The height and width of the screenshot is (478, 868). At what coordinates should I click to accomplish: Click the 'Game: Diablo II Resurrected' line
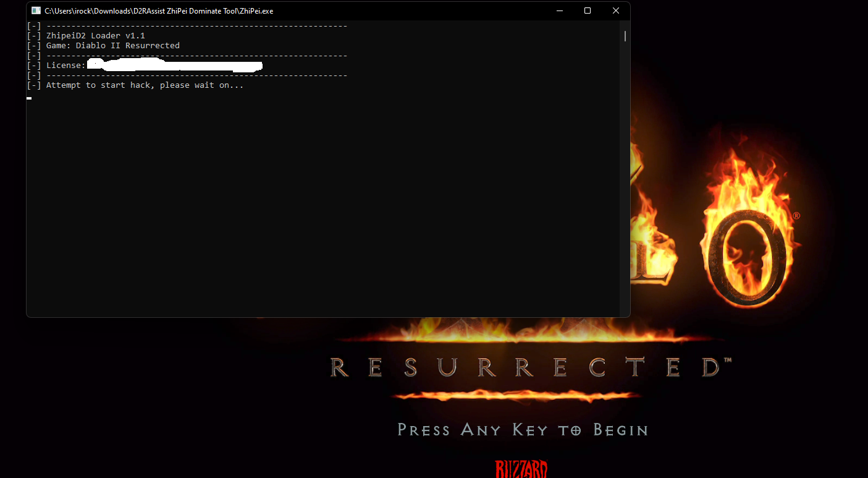click(x=112, y=46)
